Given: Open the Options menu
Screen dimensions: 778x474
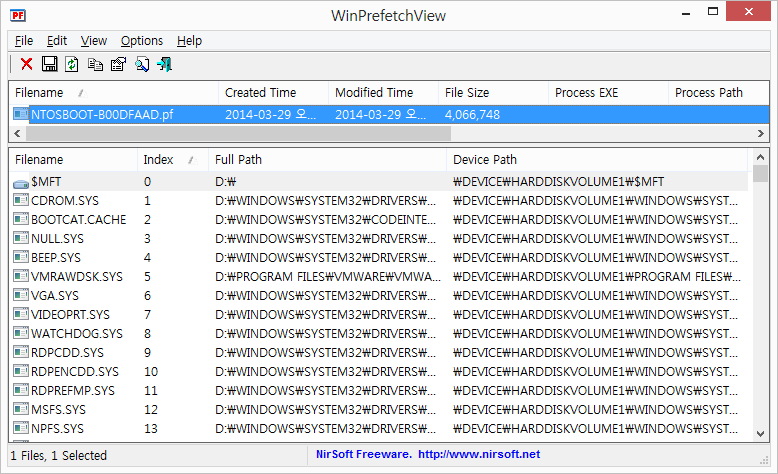Looking at the screenshot, I should [142, 41].
